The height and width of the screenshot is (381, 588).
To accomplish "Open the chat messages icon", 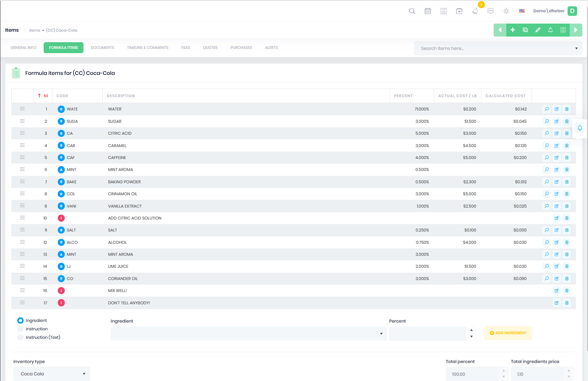I will tap(490, 11).
